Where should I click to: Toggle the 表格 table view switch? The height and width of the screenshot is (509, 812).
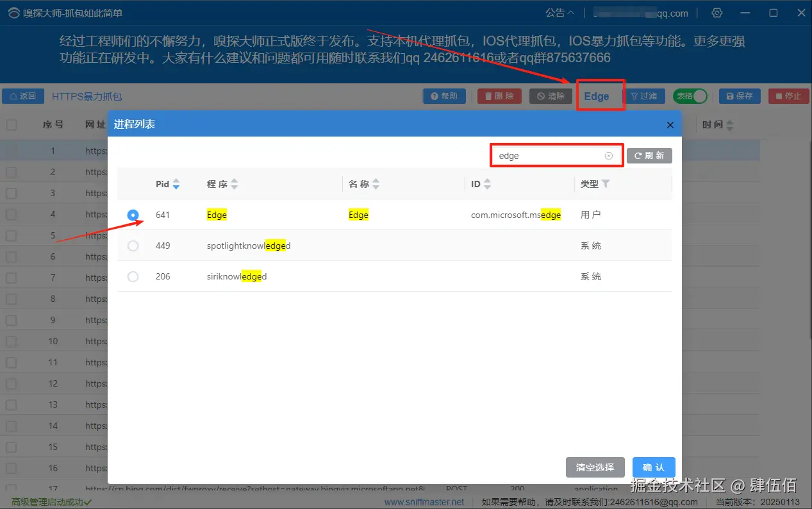690,96
